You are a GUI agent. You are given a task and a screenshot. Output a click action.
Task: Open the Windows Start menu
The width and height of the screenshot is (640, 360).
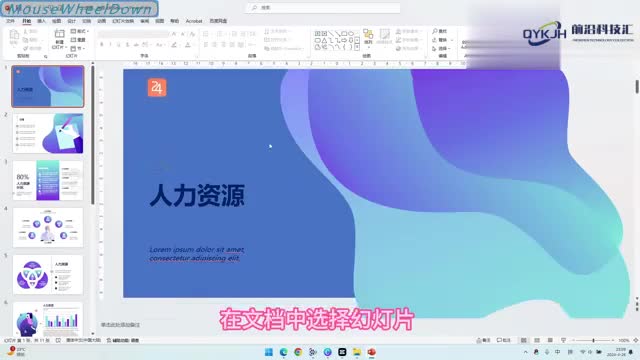269,352
